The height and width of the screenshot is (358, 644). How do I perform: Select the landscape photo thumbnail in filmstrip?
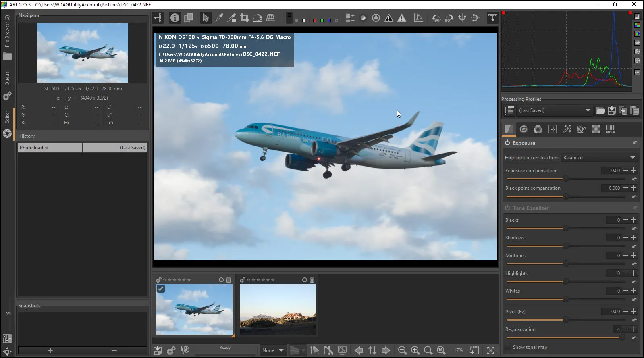click(x=278, y=309)
